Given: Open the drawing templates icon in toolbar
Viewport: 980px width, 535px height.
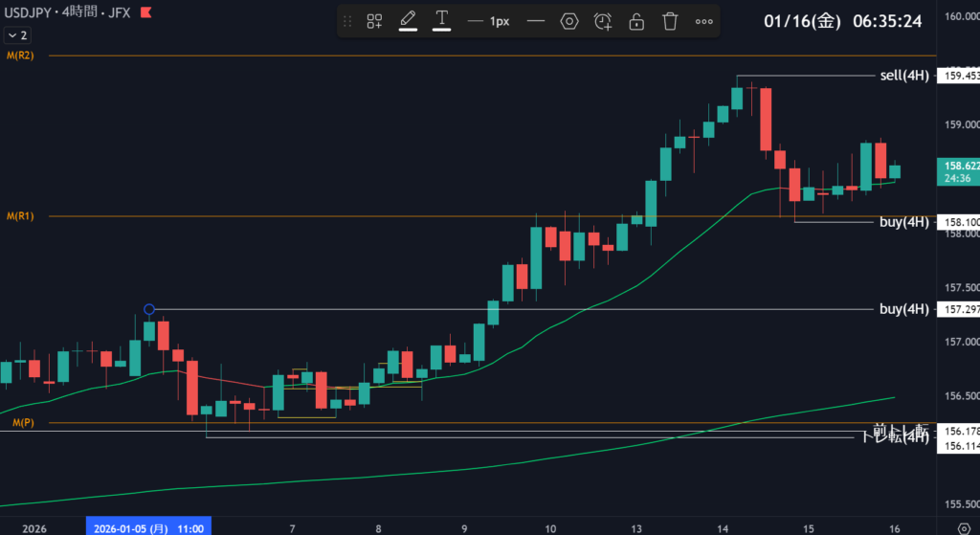Looking at the screenshot, I should coord(375,21).
